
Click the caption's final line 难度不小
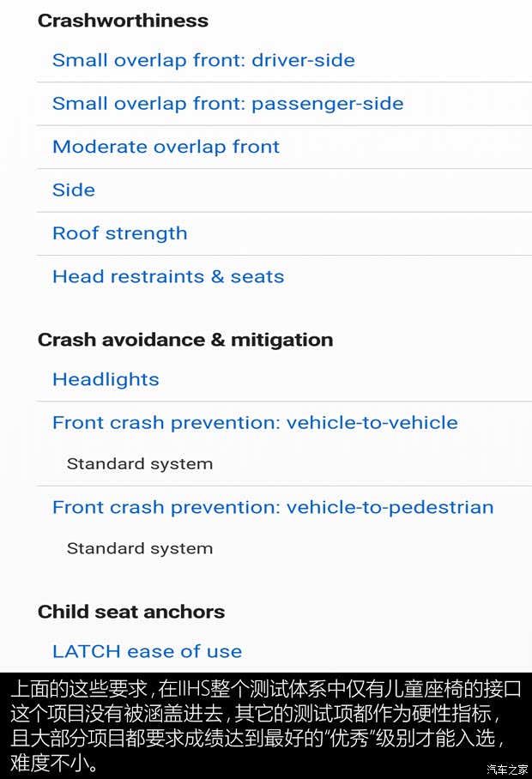55,764
